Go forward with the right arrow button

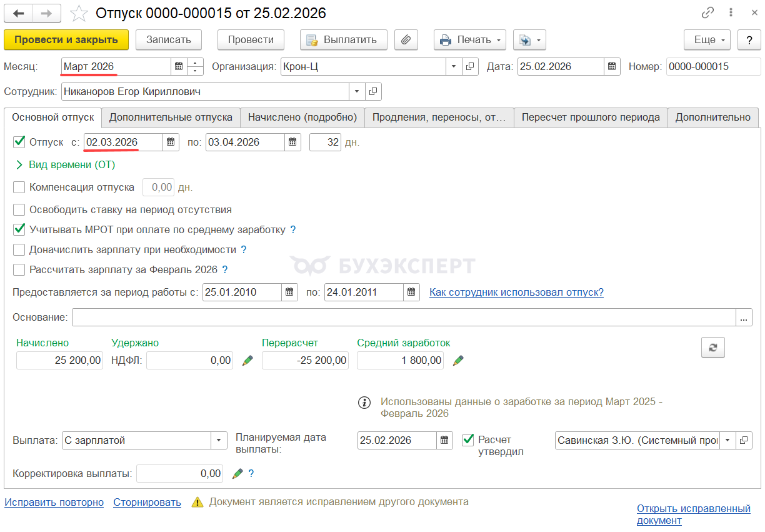click(x=47, y=13)
